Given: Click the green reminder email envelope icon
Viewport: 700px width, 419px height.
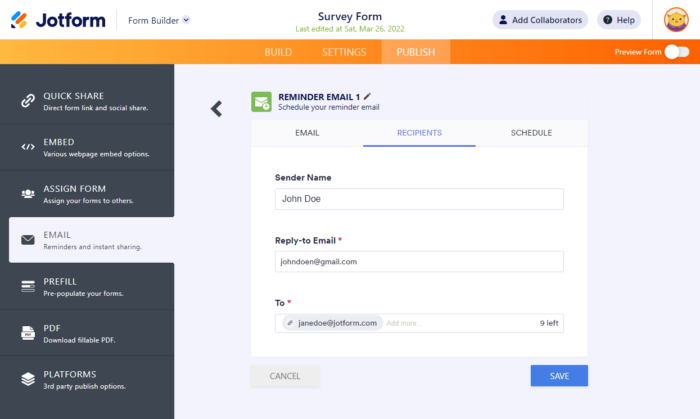Looking at the screenshot, I should 261,102.
